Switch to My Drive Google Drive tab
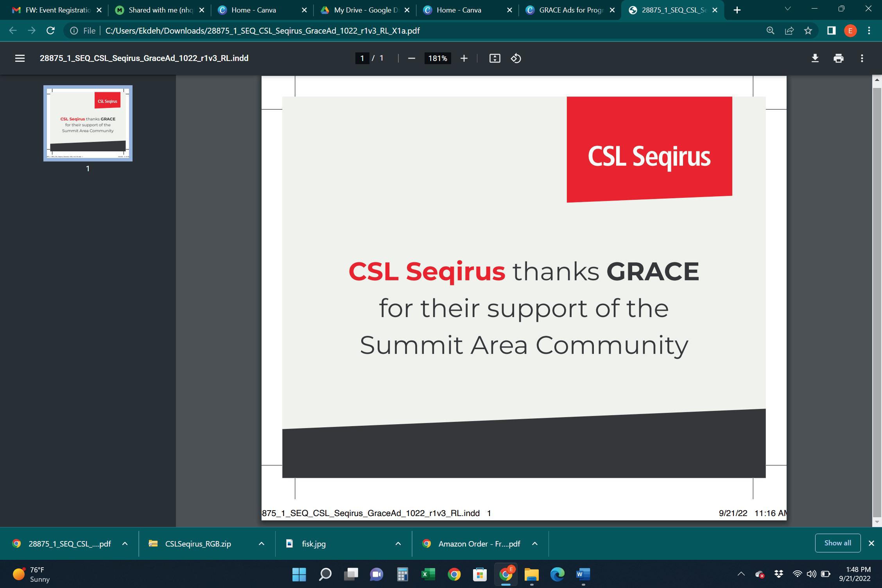 [364, 10]
